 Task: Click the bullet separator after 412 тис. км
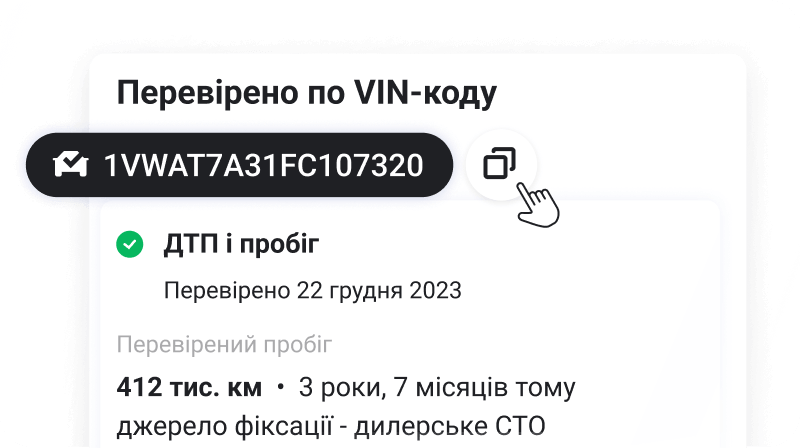(x=280, y=387)
